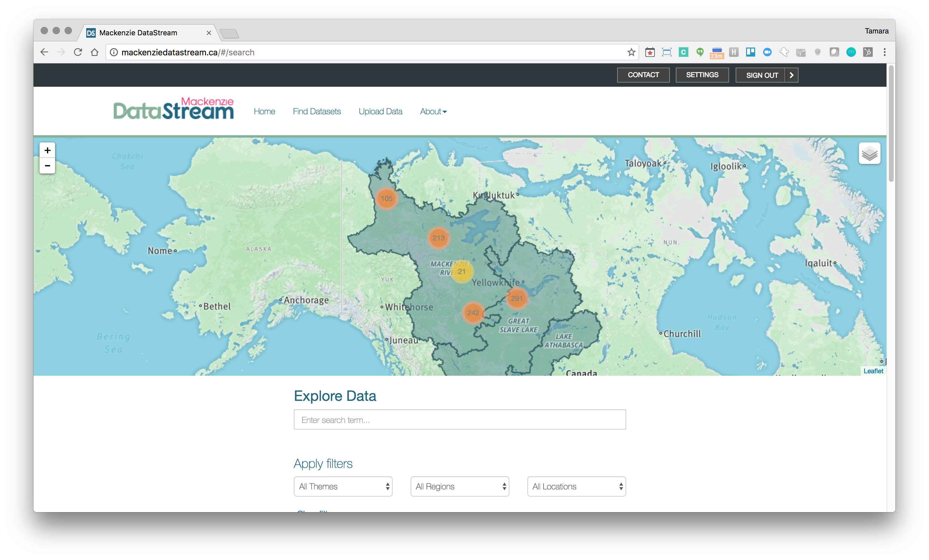Open Upload Data
Screen dimensions: 929x560
point(380,111)
